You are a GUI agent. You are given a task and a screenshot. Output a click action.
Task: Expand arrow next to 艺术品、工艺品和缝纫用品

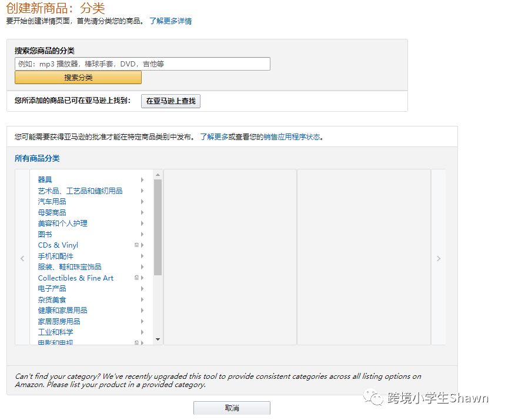tap(142, 191)
